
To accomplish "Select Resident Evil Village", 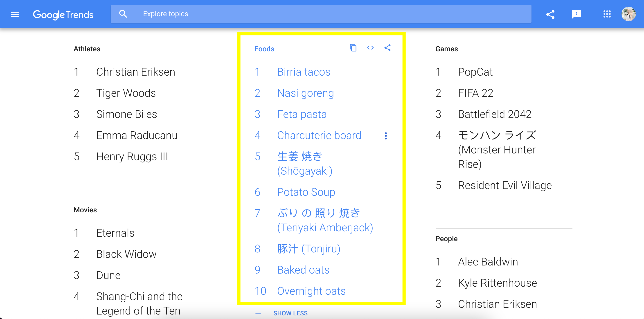I will pos(505,186).
